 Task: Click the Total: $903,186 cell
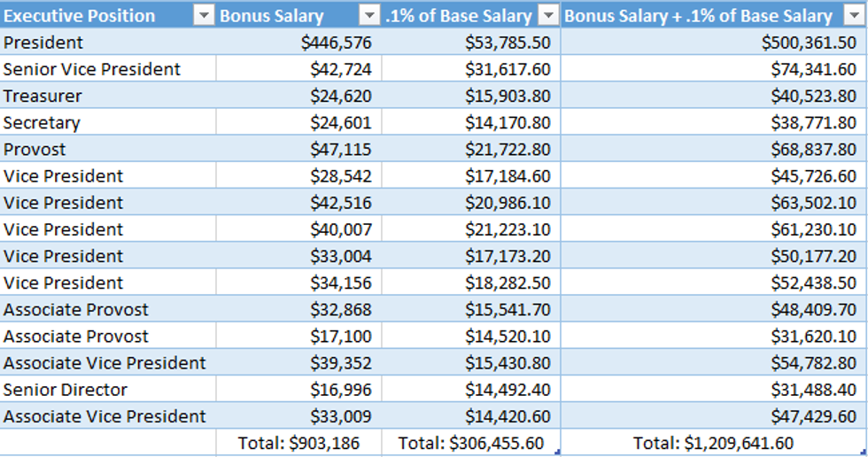click(x=298, y=443)
